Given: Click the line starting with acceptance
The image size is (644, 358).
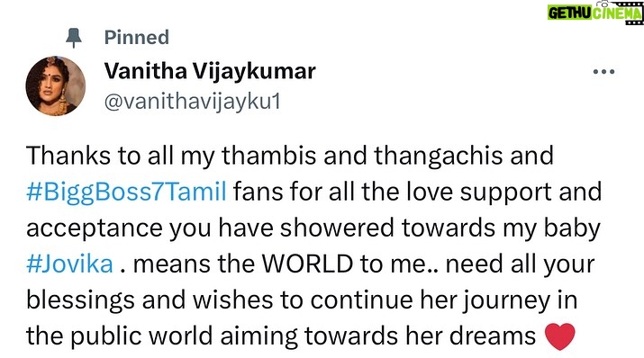Looking at the screenshot, I should click(x=313, y=228).
